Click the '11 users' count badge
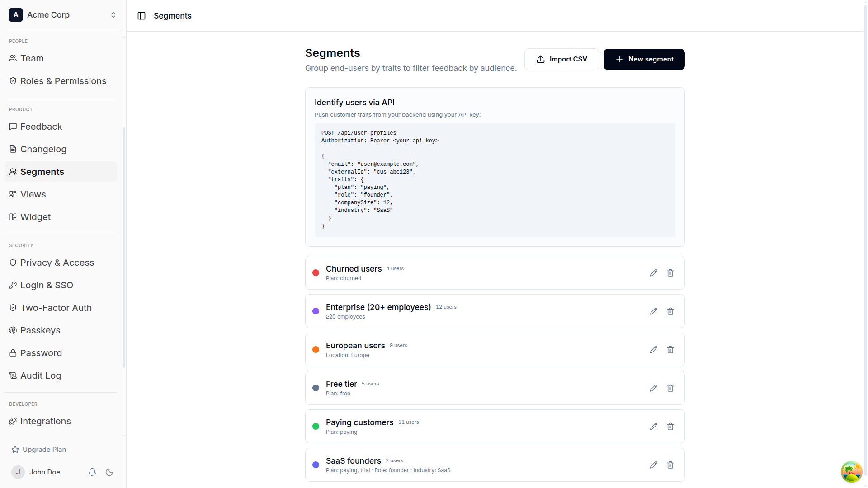868x488 pixels. point(409,422)
